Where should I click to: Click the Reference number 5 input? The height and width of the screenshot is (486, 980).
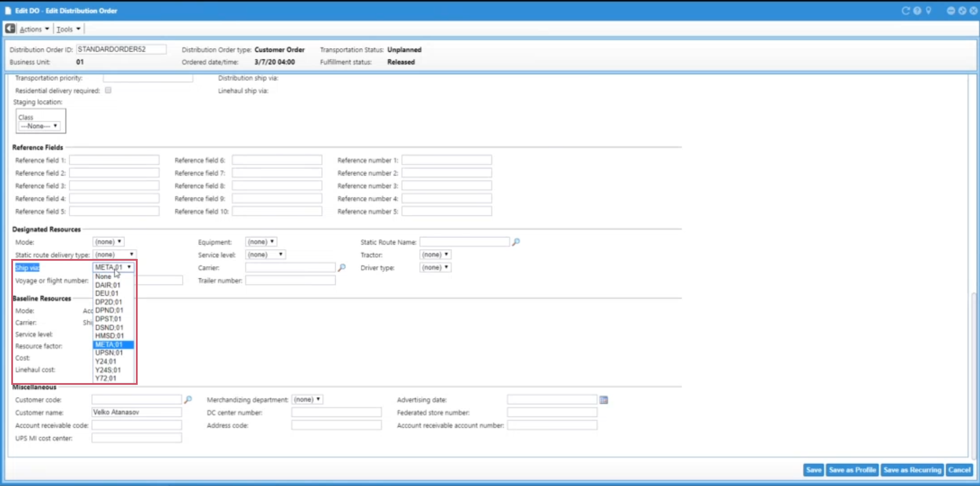click(447, 211)
